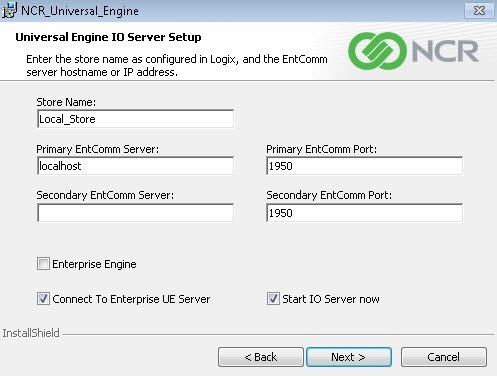This screenshot has width=497, height=376.
Task: Uncheck Connect To Enterprise UE Server
Action: (x=43, y=299)
